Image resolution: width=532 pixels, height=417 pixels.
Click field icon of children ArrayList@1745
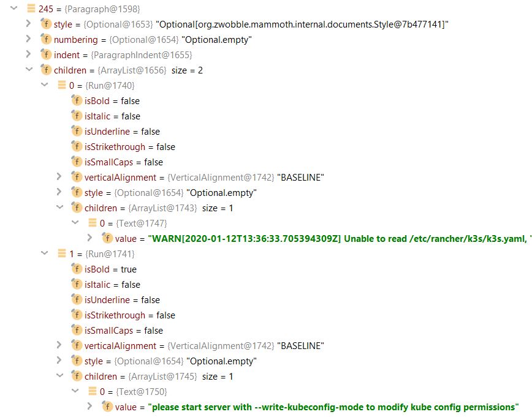pyautogui.click(x=77, y=376)
